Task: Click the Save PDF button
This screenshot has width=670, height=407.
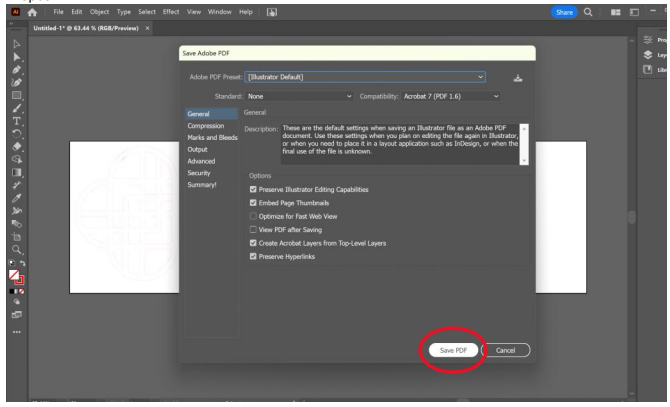Action: (x=453, y=350)
